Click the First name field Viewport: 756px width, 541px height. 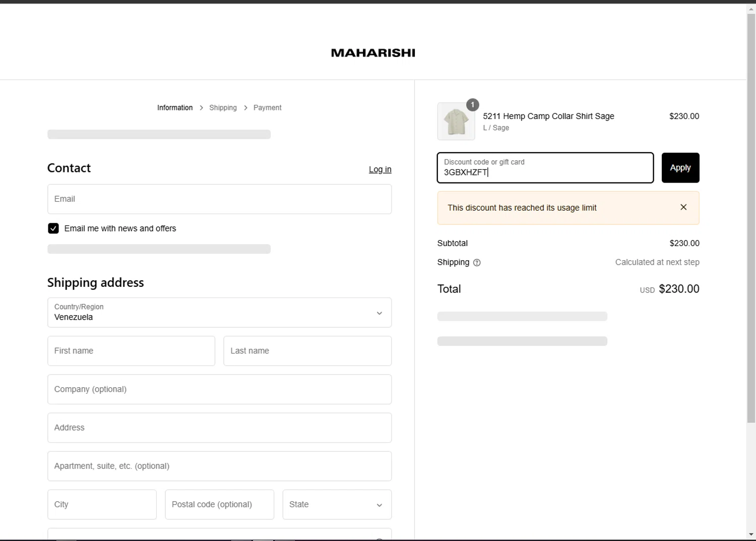[x=131, y=351]
